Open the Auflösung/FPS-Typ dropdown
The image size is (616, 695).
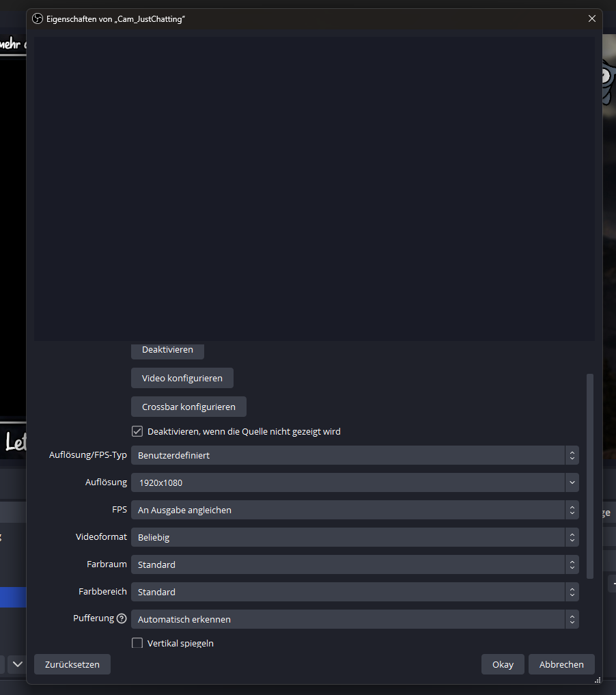click(354, 455)
